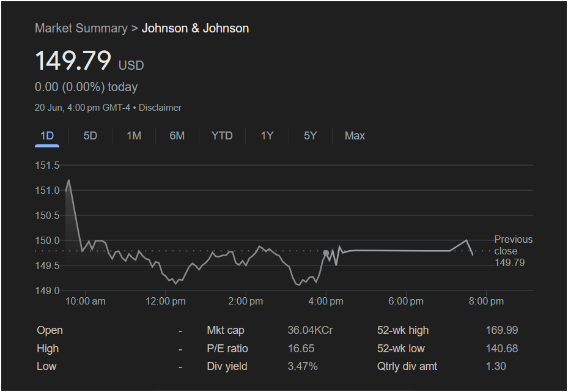Show the 6M price history tab

point(177,136)
